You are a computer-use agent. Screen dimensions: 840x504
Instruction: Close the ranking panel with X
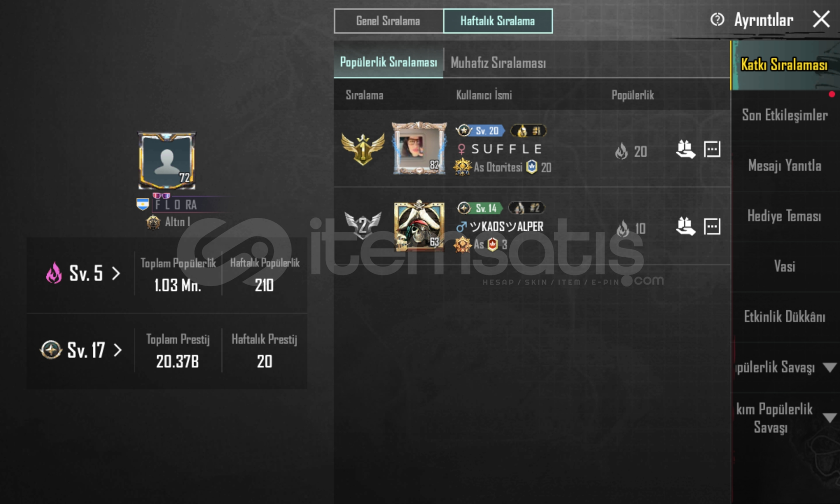821,19
